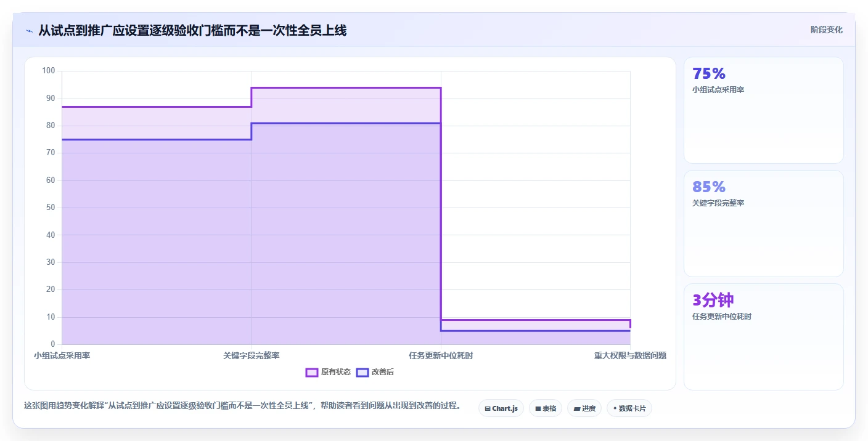Click the 数据卡片 tag icon
The height and width of the screenshot is (441, 868).
[x=615, y=408]
